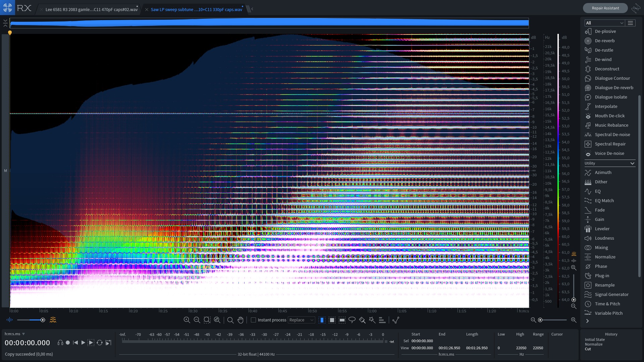Viewport: 644px width, 362px height.
Task: Collapse the Utility modules section
Action: 633,163
